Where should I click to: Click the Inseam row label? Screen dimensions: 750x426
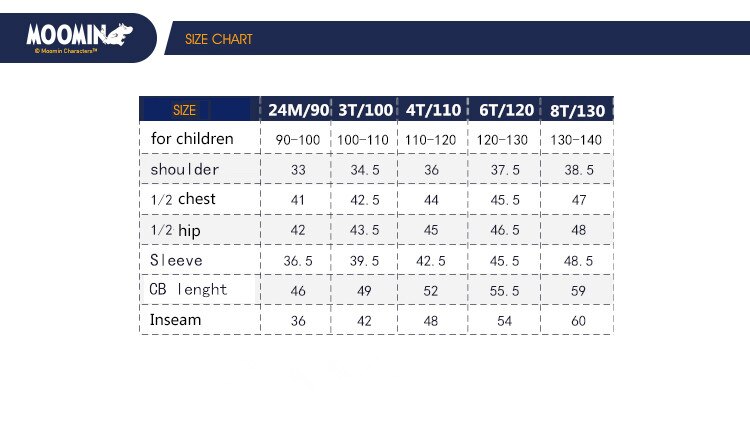(175, 319)
